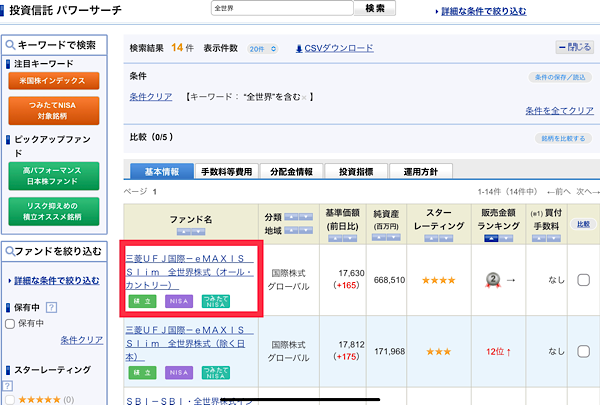Click help icon under スターレーティング

pyautogui.click(x=8, y=385)
